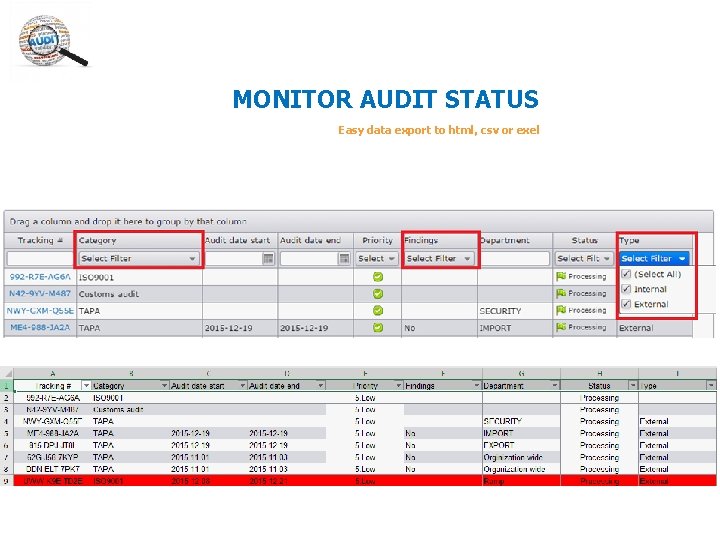The width and height of the screenshot is (720, 540).
Task: Open Excel filter arrow on Department column
Action: click(555, 386)
